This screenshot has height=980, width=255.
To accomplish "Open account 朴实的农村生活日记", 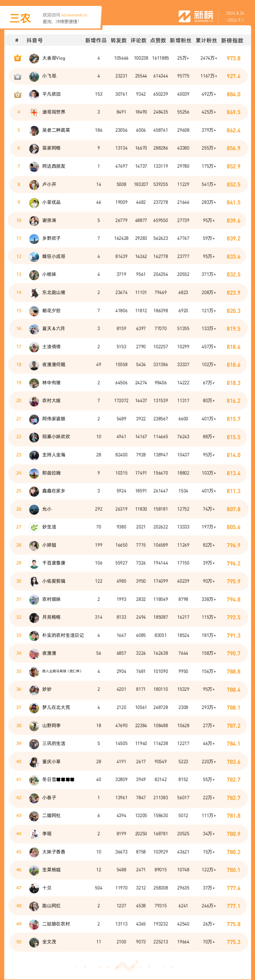I will click(x=63, y=635).
